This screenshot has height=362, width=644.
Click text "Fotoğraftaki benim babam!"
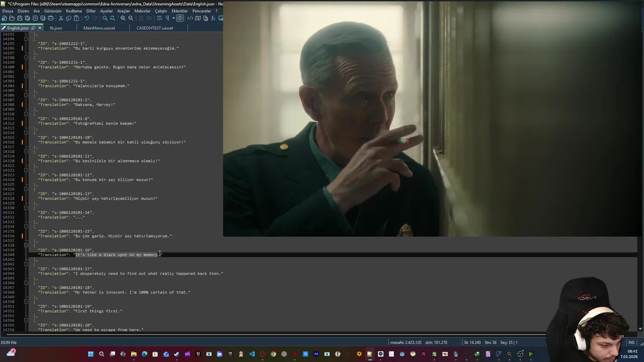coord(105,123)
